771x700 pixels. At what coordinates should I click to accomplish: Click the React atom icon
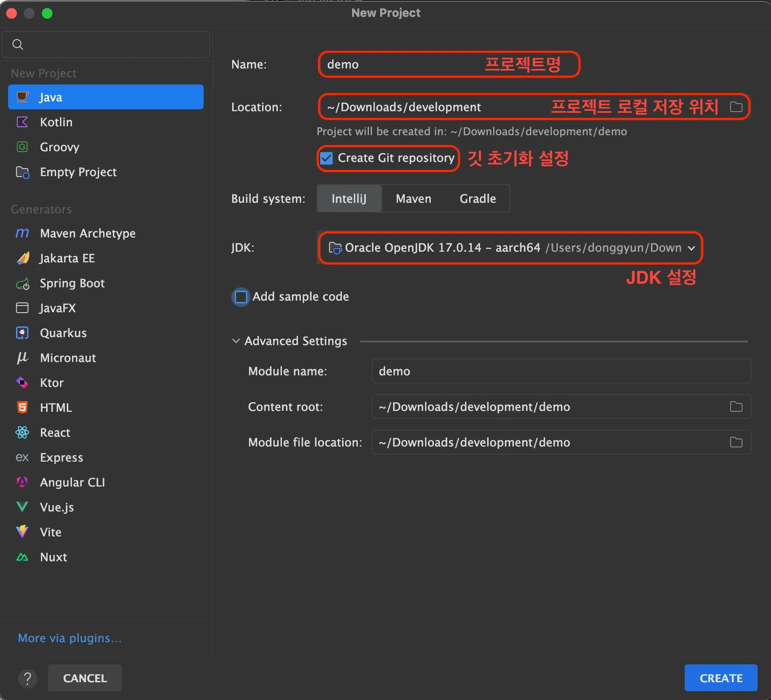click(22, 432)
